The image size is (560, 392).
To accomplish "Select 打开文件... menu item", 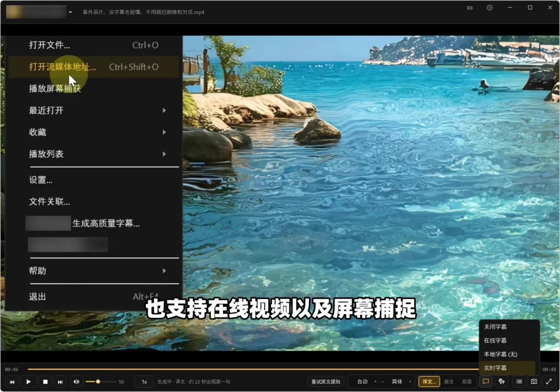I will [x=93, y=45].
